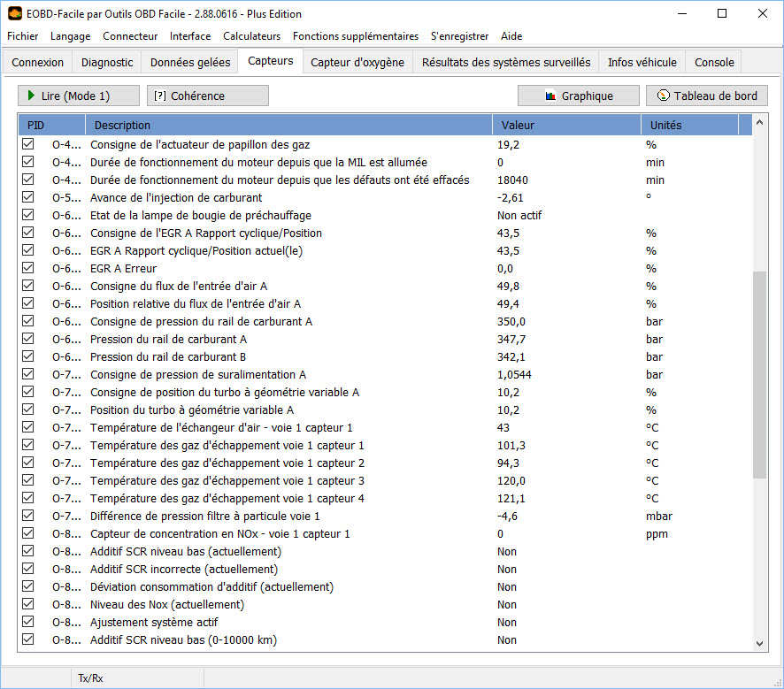Click the green play icon on Lire button
Screen dimensions: 784x689
coord(32,96)
